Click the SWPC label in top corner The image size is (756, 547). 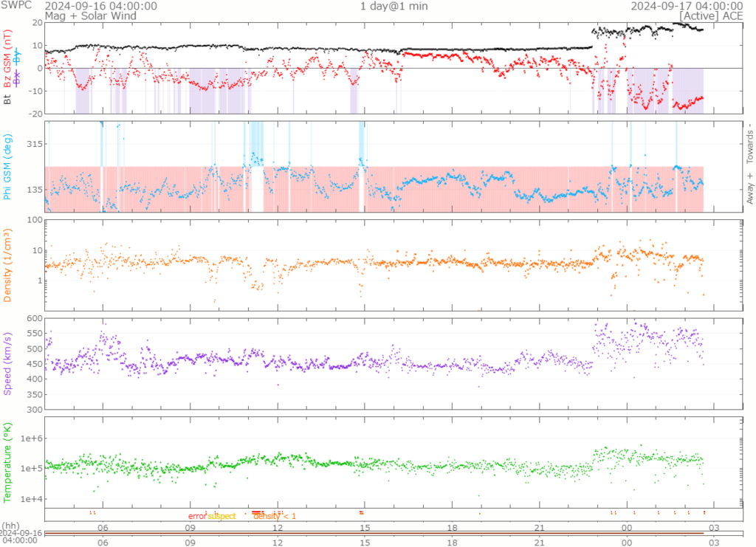[18, 6]
